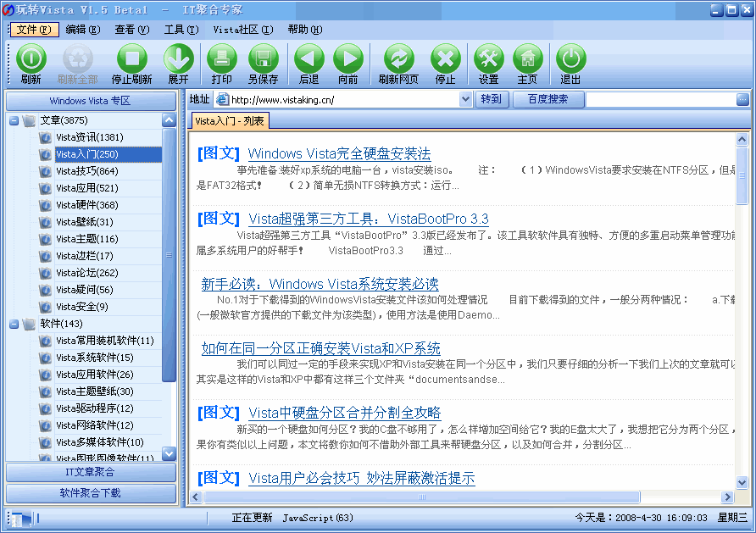Click the web page horizontal scrollbar thumb

[x=422, y=497]
